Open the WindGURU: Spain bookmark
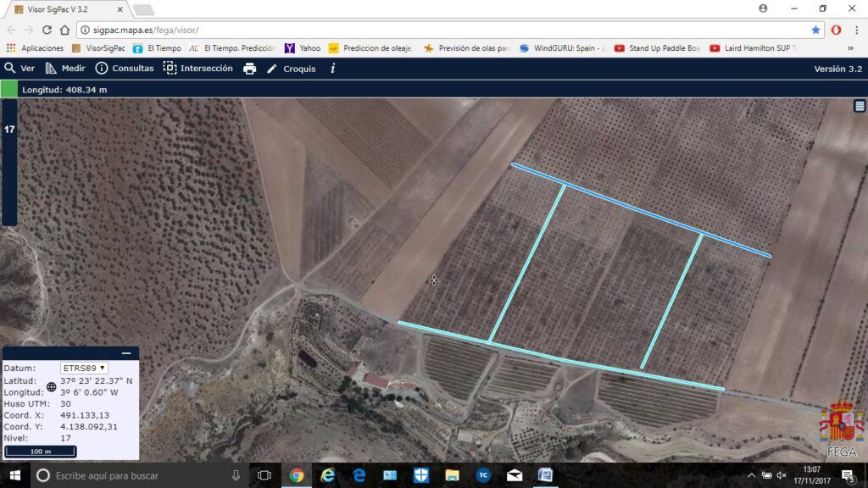 (563, 48)
